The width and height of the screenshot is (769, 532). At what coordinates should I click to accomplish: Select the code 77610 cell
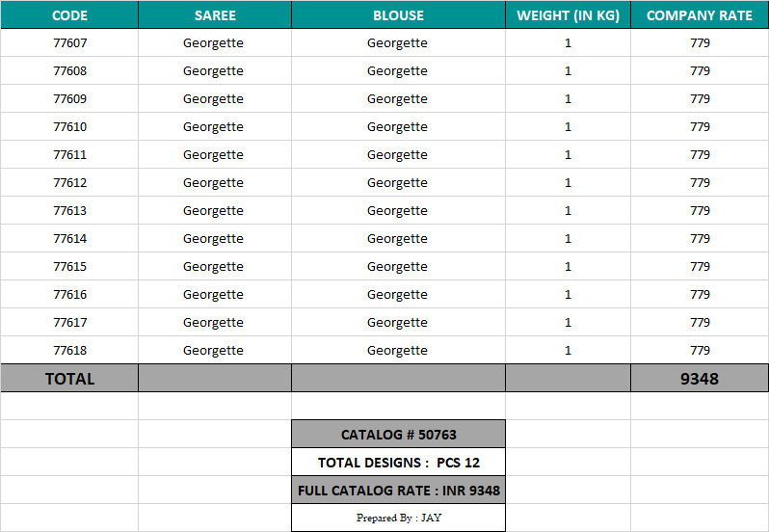tap(69, 127)
